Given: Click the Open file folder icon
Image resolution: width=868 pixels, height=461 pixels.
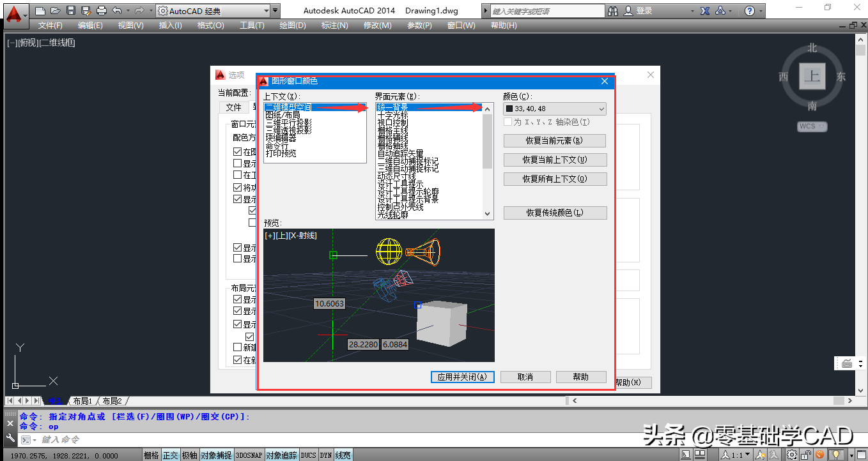Looking at the screenshot, I should pos(56,11).
